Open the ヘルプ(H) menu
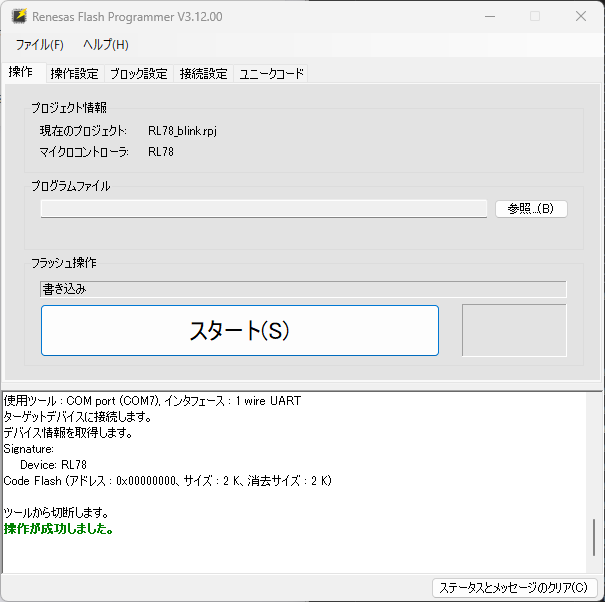 (x=106, y=45)
